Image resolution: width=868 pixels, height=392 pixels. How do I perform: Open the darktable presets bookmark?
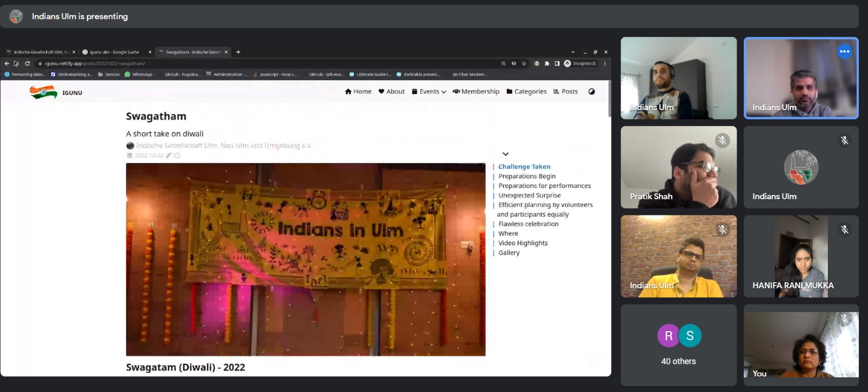418,74
